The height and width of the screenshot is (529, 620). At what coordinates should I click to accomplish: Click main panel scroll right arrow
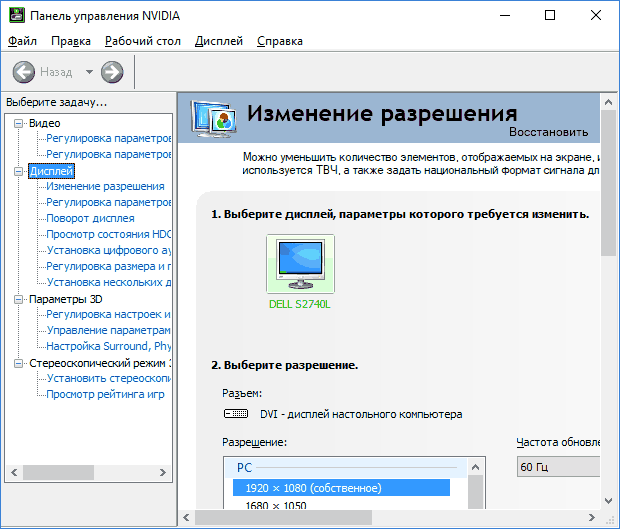(592, 518)
